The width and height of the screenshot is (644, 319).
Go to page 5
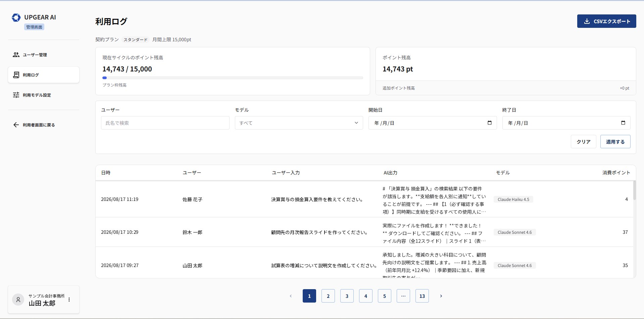click(385, 296)
